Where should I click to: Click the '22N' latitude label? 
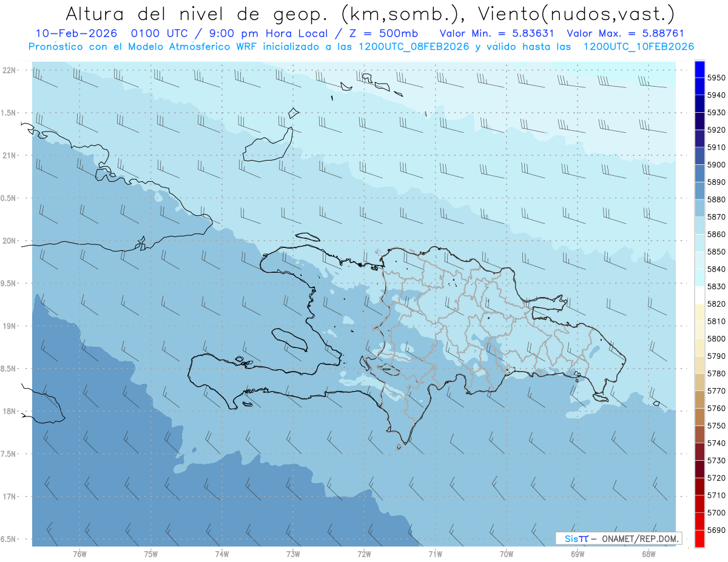pos(10,70)
